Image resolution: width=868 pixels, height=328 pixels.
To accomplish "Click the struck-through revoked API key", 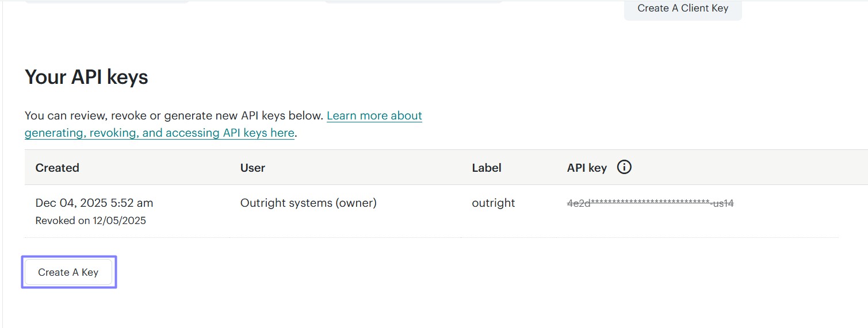I will click(x=650, y=203).
